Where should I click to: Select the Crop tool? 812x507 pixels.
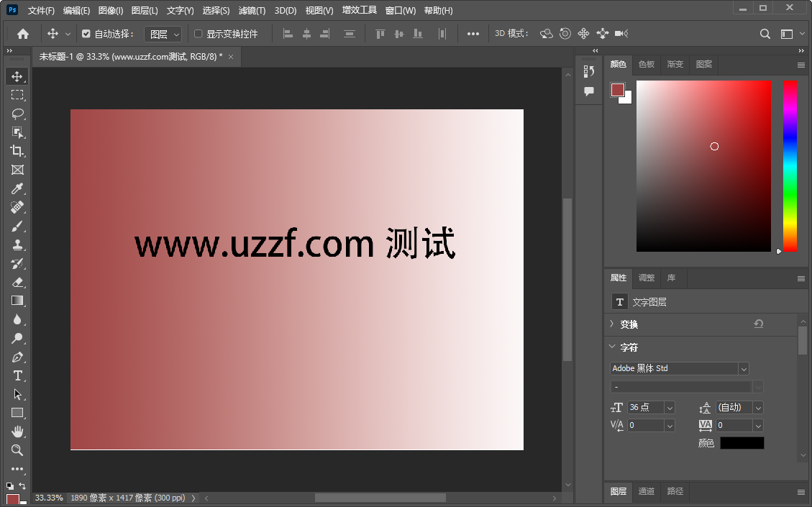pyautogui.click(x=17, y=151)
